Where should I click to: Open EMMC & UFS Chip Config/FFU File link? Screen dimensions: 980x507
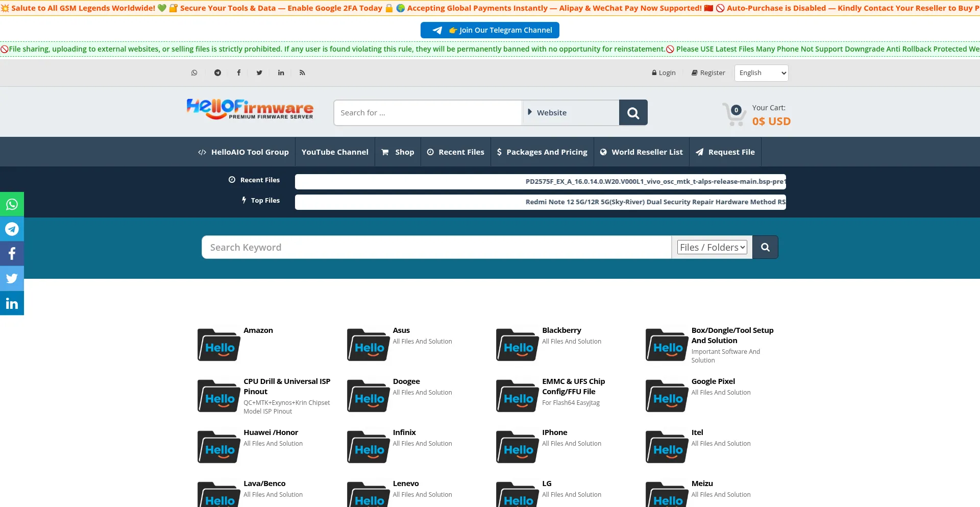(x=573, y=387)
